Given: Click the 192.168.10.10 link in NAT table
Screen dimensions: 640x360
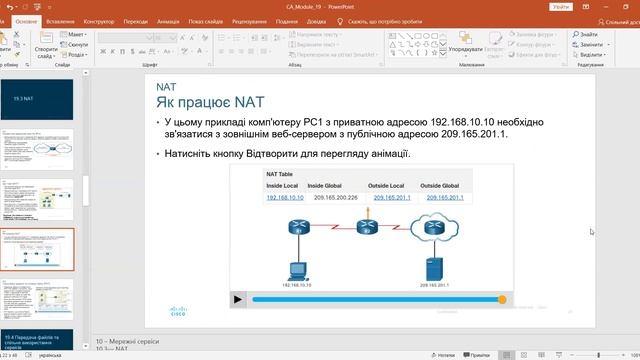Looking at the screenshot, I should 285,198.
